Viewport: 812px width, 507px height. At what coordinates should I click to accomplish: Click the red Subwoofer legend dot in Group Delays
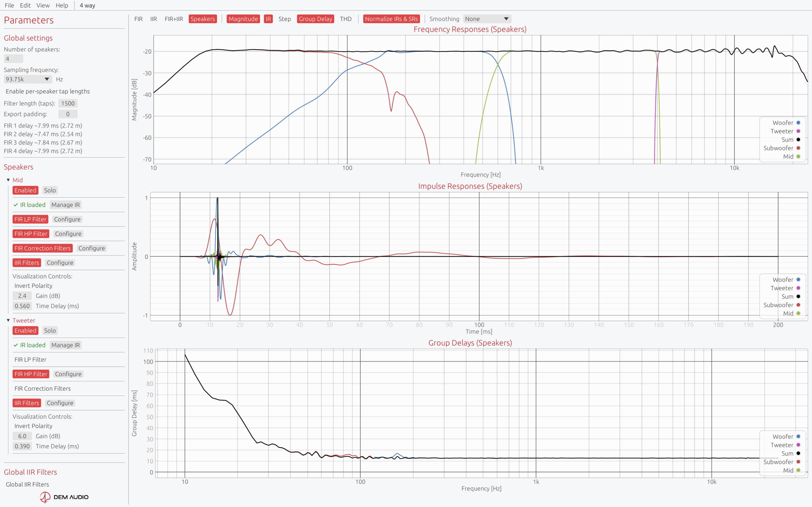point(798,462)
